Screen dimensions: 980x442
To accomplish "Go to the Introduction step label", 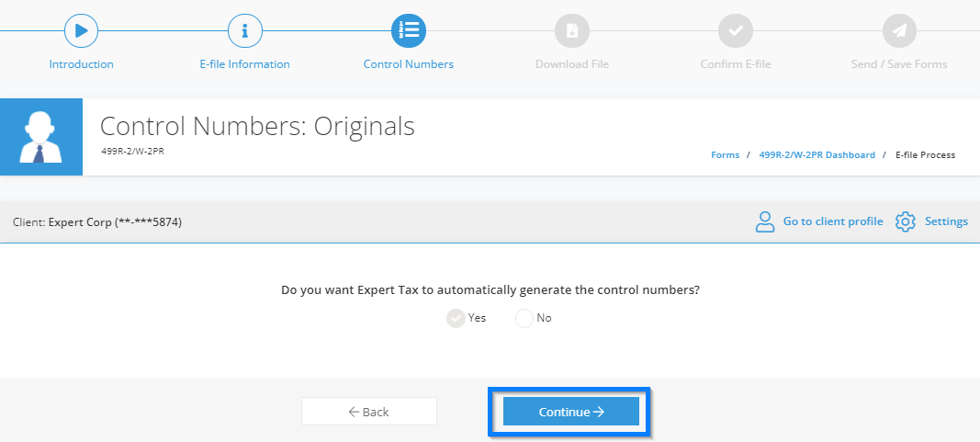I will [x=81, y=63].
